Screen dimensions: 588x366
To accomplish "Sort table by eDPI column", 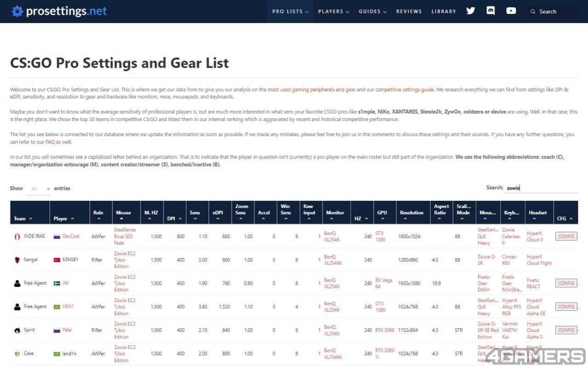I will pyautogui.click(x=219, y=213).
